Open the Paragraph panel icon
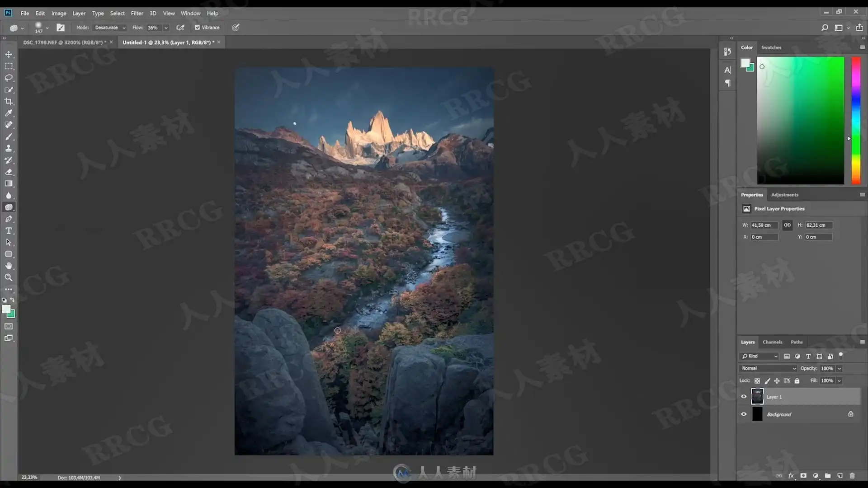The height and width of the screenshot is (488, 868). 727,83
